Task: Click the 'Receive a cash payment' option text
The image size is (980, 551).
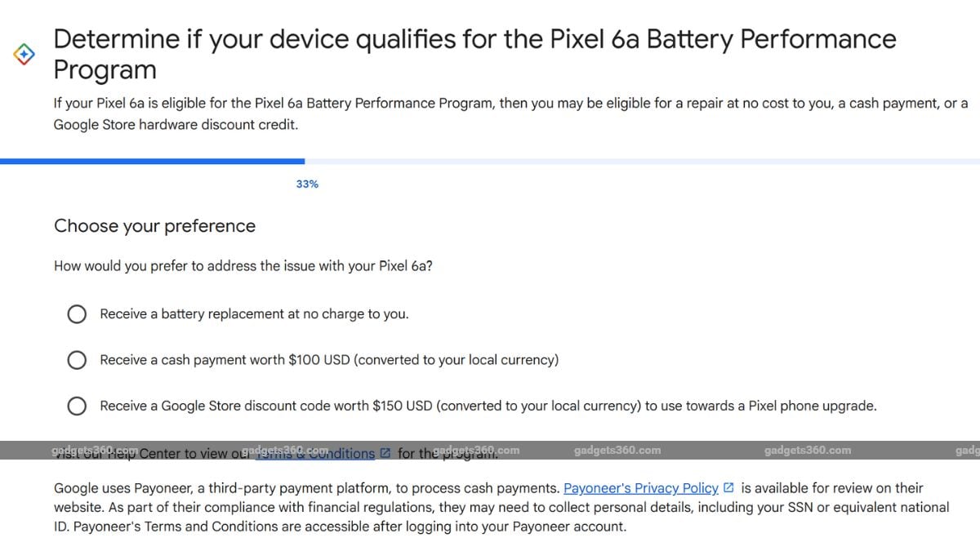Action: pos(329,360)
